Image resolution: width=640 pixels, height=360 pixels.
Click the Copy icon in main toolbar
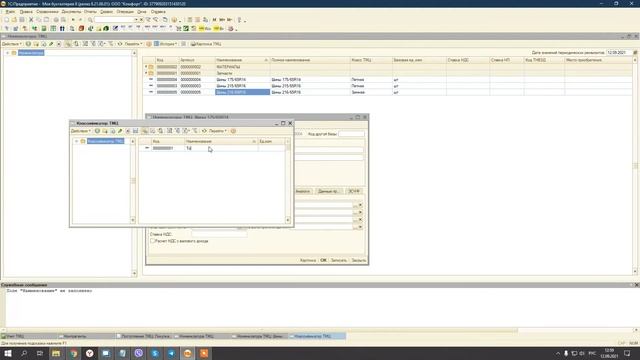pyautogui.click(x=38, y=20)
